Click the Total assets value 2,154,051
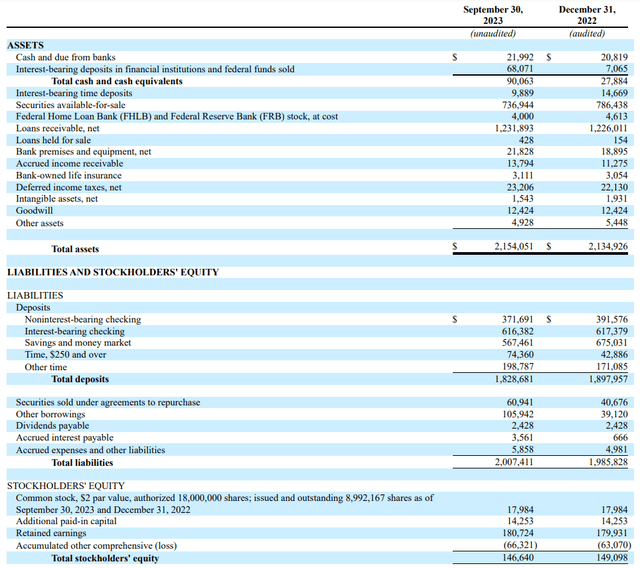This screenshot has width=640, height=568. [513, 246]
